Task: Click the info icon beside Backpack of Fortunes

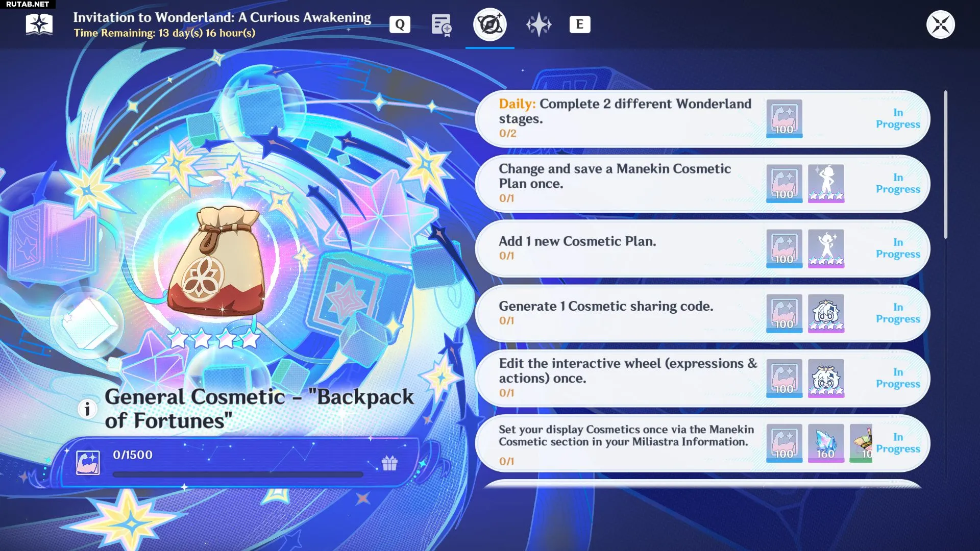Action: point(87,409)
